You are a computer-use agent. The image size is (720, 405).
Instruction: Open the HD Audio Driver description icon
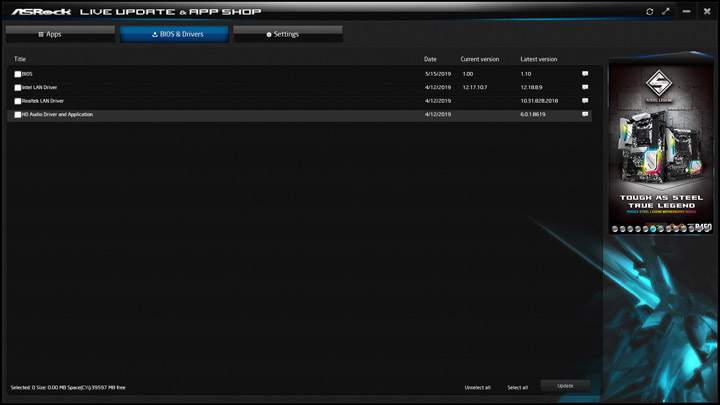pyautogui.click(x=585, y=114)
